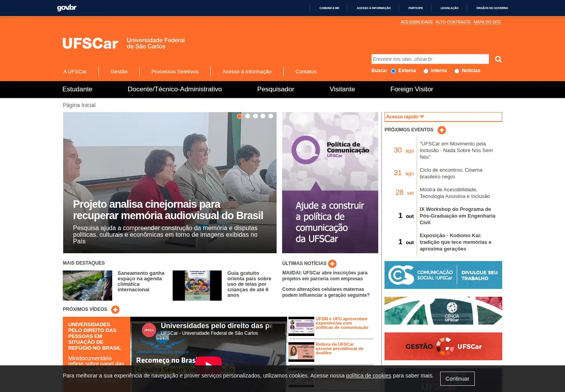Expand the Acesso rápido dropdown
The width and height of the screenshot is (565, 392).
(443, 117)
